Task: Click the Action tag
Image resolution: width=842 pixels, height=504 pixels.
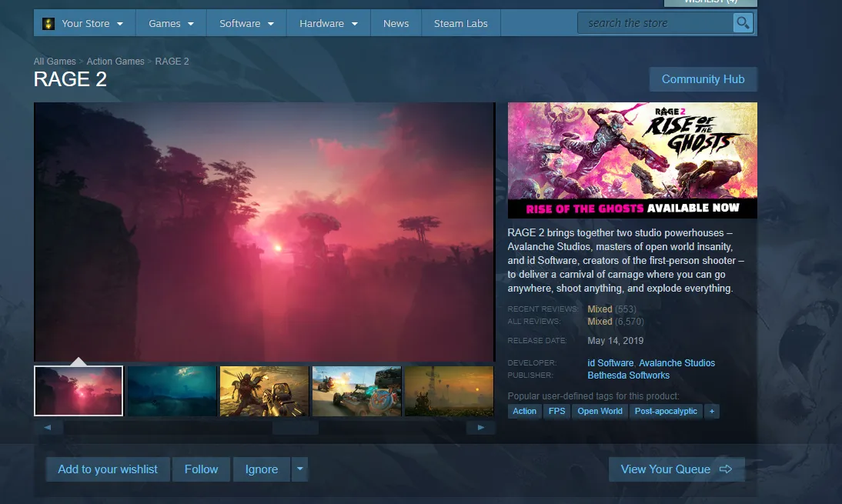Action: coord(524,411)
